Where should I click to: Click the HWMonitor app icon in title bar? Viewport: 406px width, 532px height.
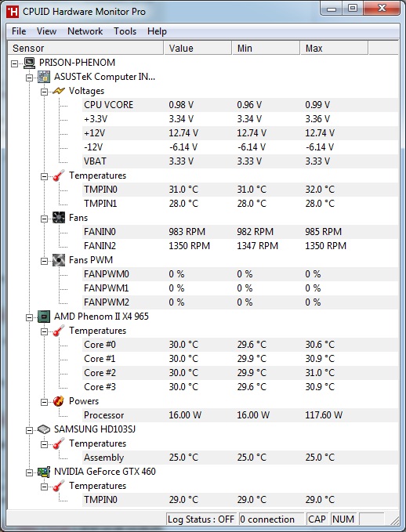[13, 12]
